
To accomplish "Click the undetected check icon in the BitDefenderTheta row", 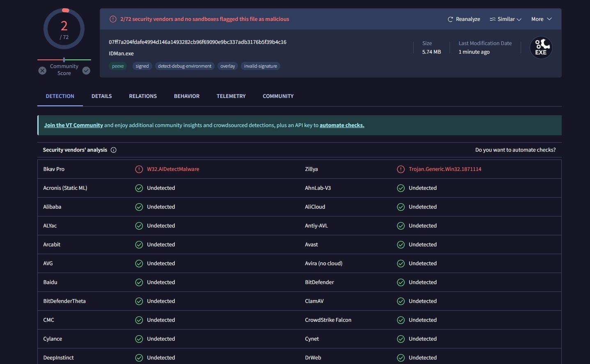I will (x=139, y=301).
